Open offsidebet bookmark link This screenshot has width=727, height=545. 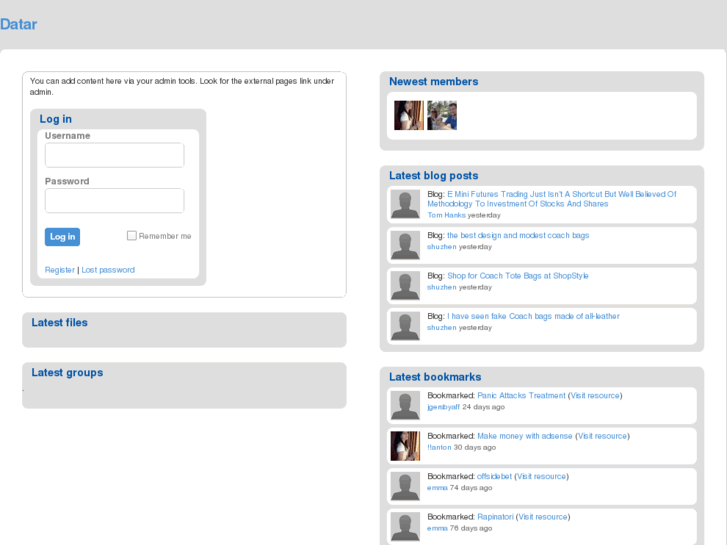[495, 476]
